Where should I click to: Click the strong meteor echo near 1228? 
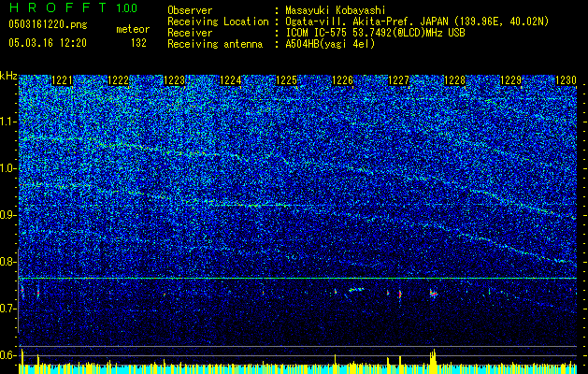coord(434,294)
